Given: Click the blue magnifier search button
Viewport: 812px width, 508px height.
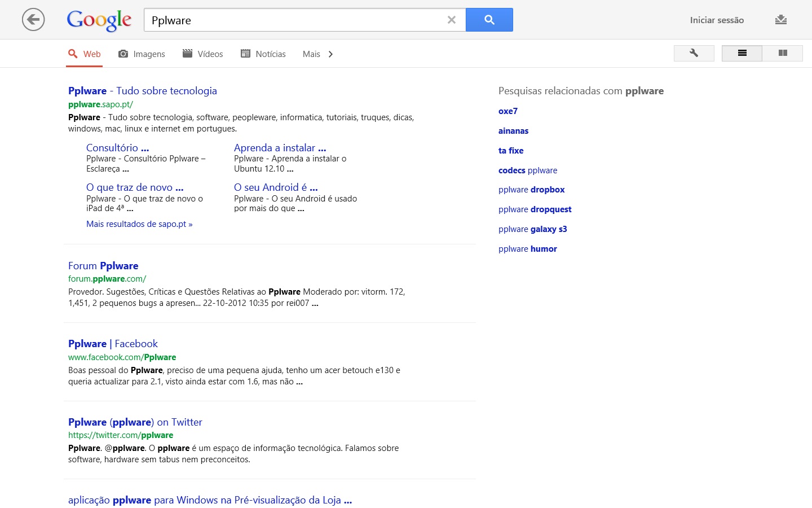Looking at the screenshot, I should [489, 20].
